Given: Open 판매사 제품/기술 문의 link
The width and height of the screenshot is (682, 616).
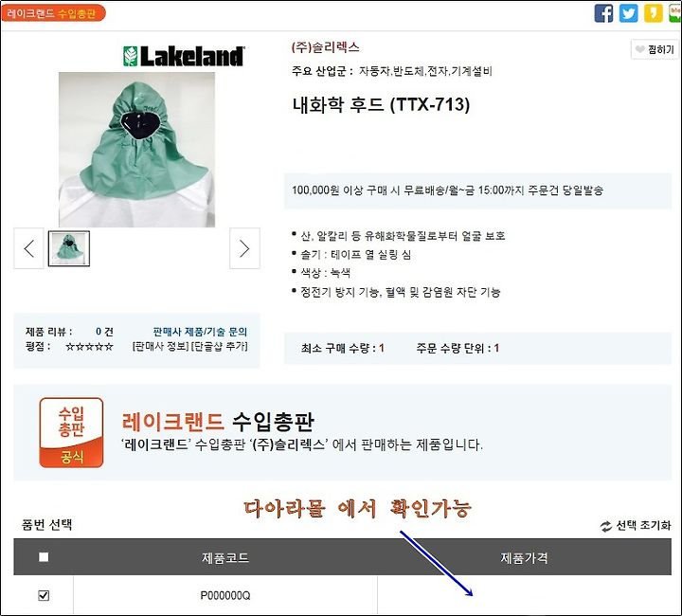Looking at the screenshot, I should pos(200,332).
